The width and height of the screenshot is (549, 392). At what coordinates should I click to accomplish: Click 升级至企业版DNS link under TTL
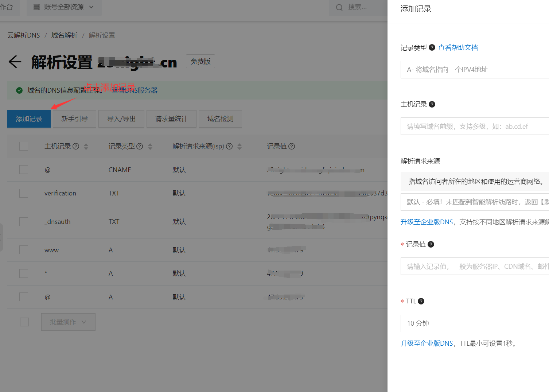(x=427, y=344)
